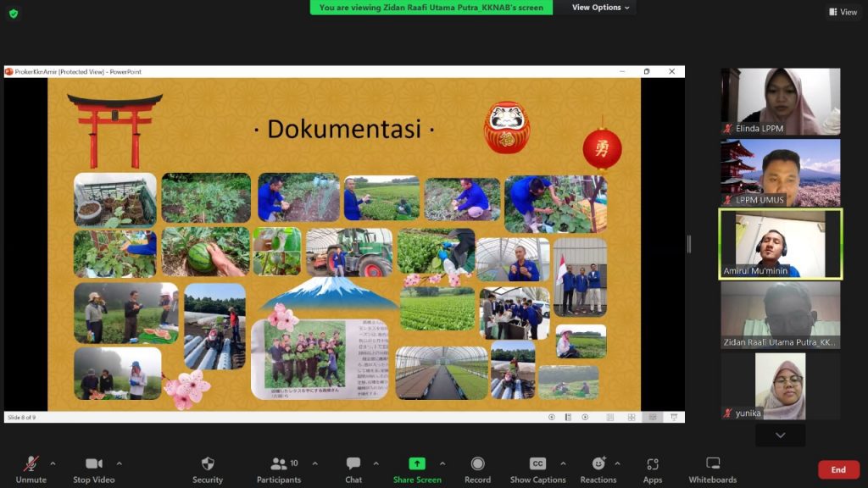This screenshot has height=488, width=868.
Task: Stop Video camera toggle
Action: coord(93,469)
